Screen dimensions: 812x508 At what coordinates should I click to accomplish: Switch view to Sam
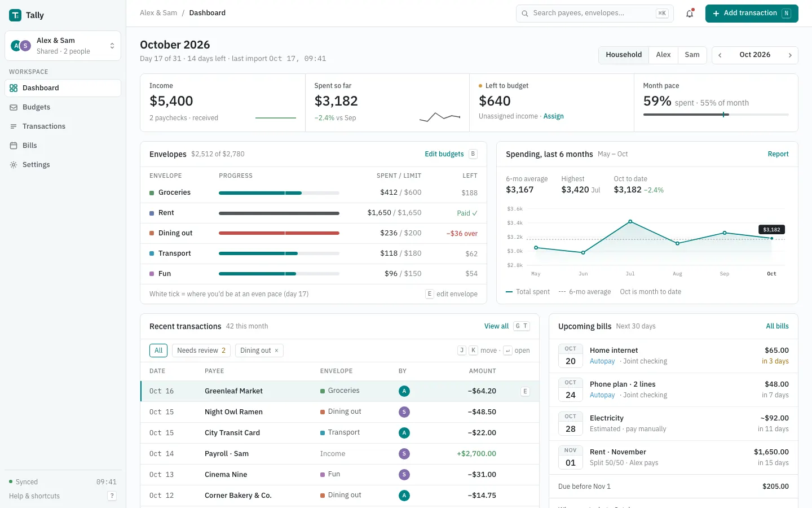click(x=692, y=55)
